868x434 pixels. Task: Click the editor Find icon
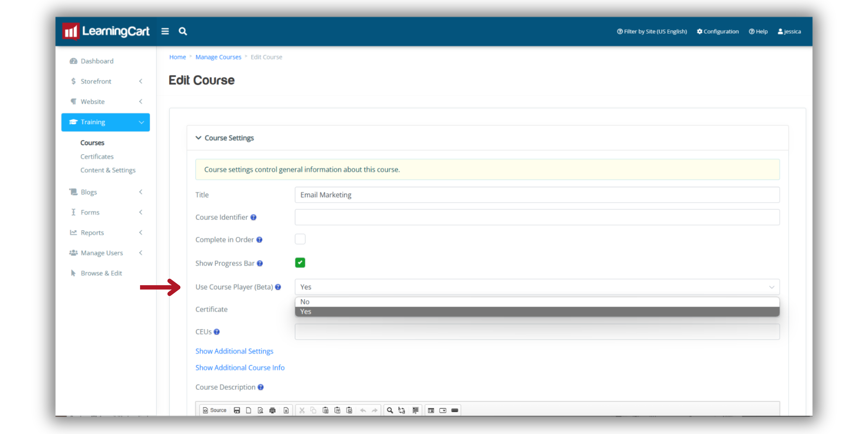point(390,410)
